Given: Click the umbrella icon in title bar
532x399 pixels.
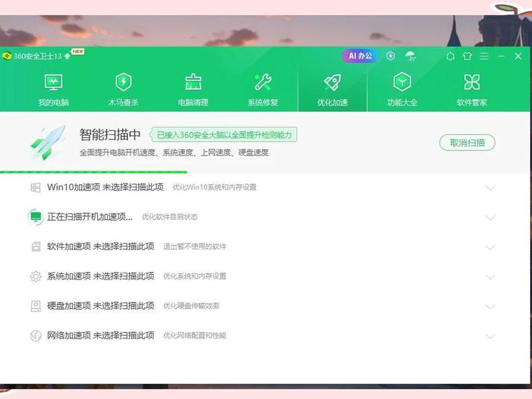Looking at the screenshot, I should (x=410, y=57).
